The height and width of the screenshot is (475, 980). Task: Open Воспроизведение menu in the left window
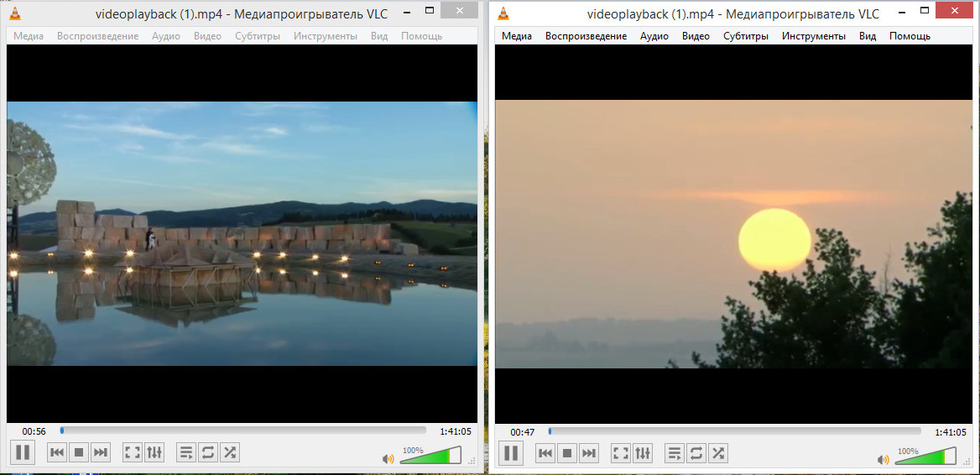point(97,36)
